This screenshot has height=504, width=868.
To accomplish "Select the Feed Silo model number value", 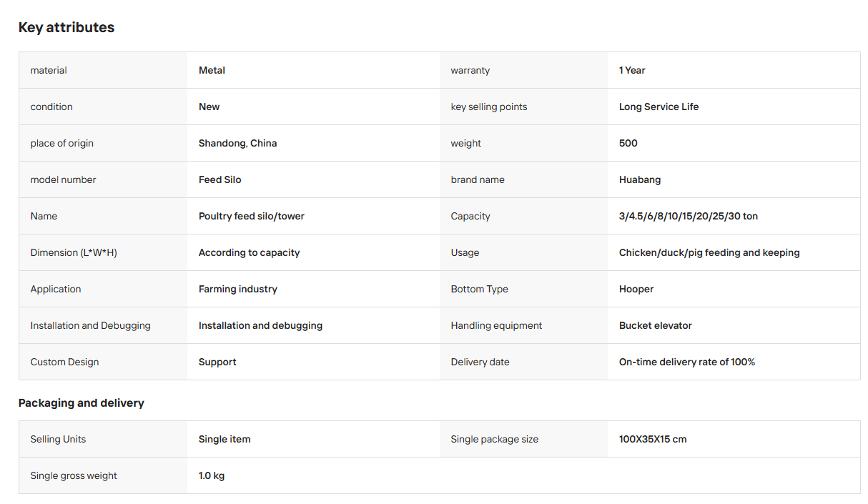I will tap(220, 179).
